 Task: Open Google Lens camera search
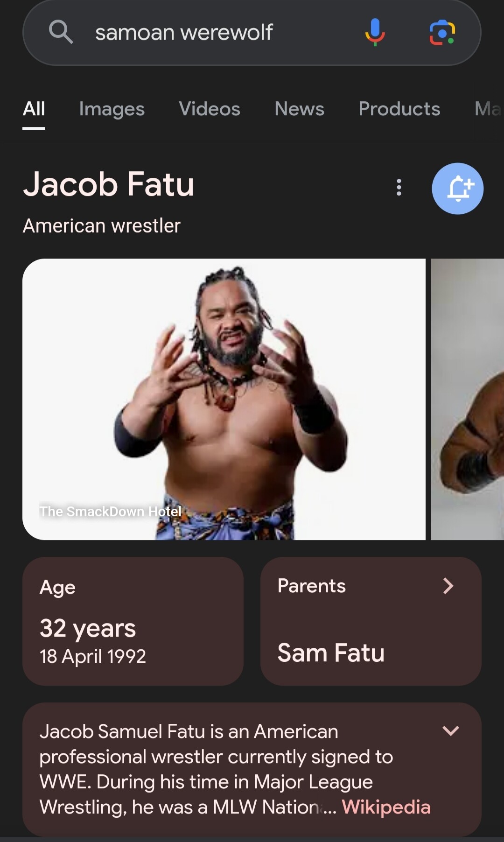pos(442,32)
